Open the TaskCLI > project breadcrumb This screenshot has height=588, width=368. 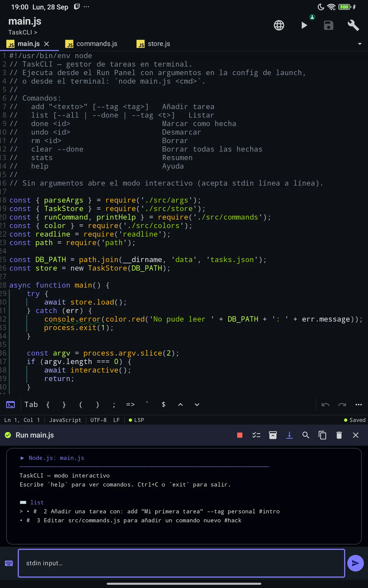[x=23, y=32]
